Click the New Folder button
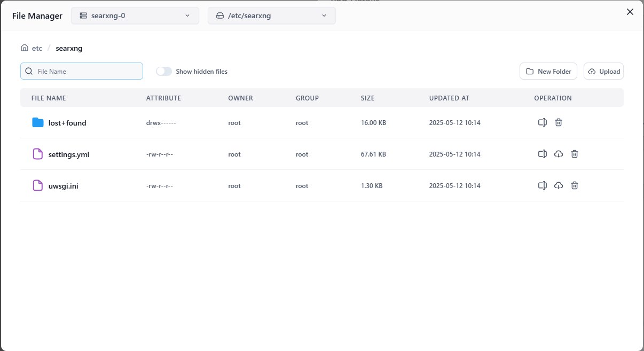 [548, 71]
